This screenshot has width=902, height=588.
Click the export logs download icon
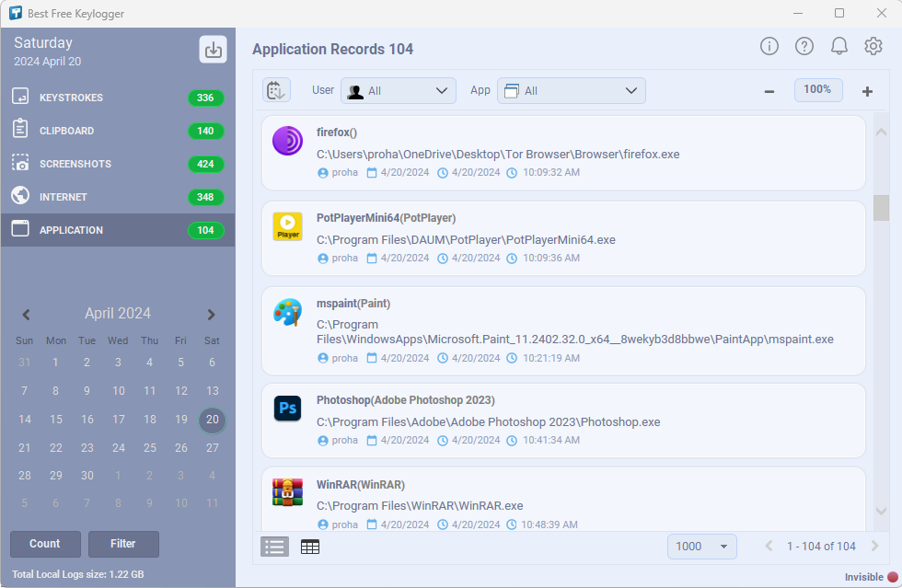tap(214, 50)
